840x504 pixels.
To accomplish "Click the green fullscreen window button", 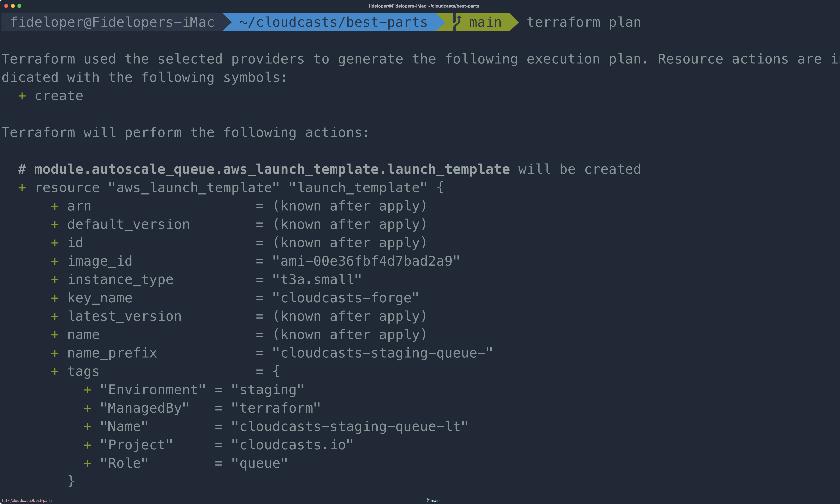I will pyautogui.click(x=19, y=6).
